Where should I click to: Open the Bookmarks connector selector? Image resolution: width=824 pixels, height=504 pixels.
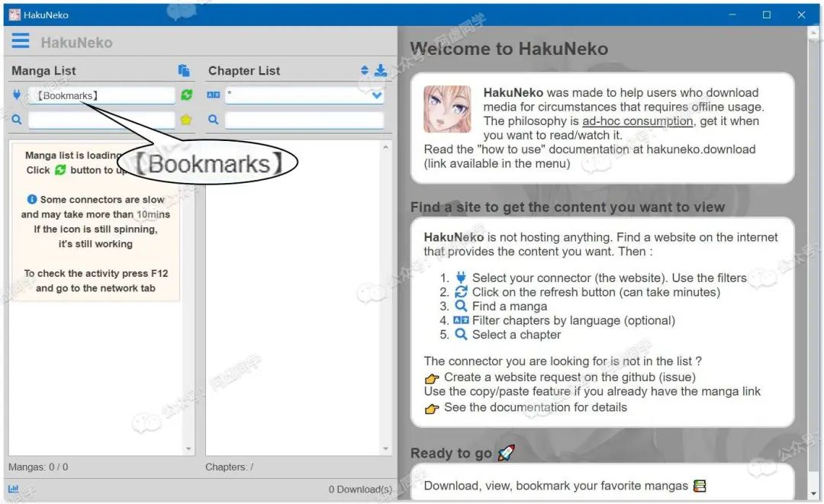pyautogui.click(x=101, y=95)
